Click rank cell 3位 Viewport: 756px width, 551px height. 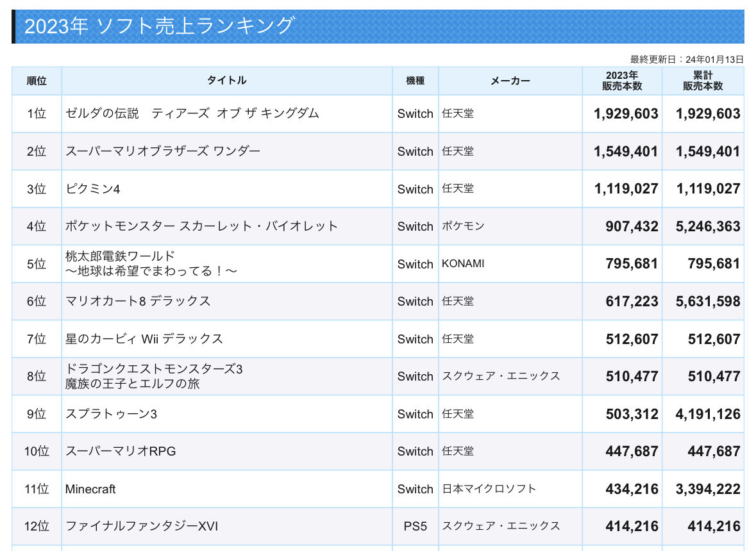[x=37, y=189]
